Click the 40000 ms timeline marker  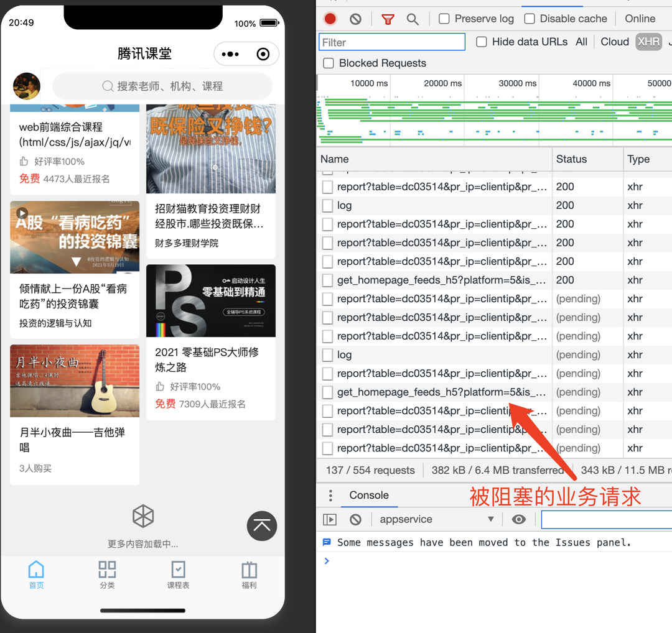point(592,83)
